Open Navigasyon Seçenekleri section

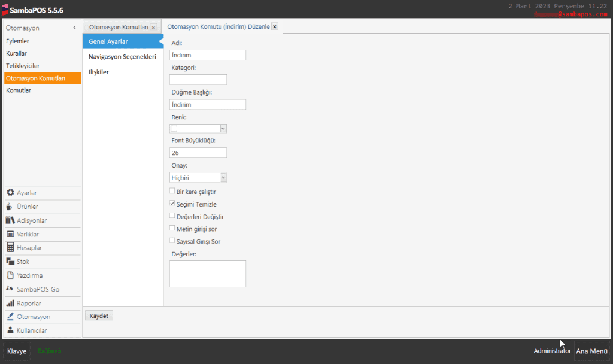click(122, 57)
